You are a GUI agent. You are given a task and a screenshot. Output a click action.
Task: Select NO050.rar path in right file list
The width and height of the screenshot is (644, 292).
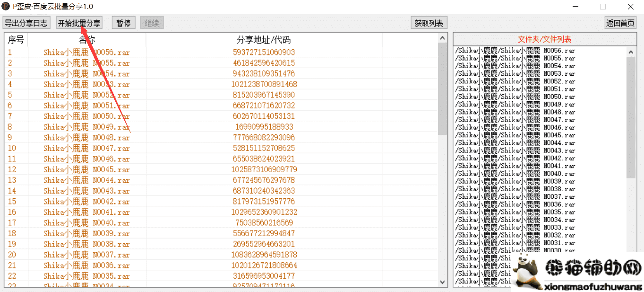coord(515,97)
